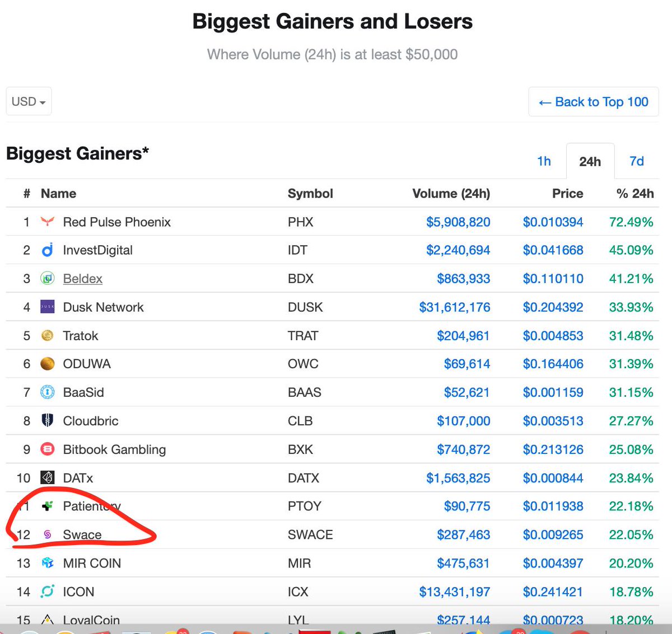The width and height of the screenshot is (672, 634).
Task: Click the $13,431,197 ICON volume
Action: [455, 591]
